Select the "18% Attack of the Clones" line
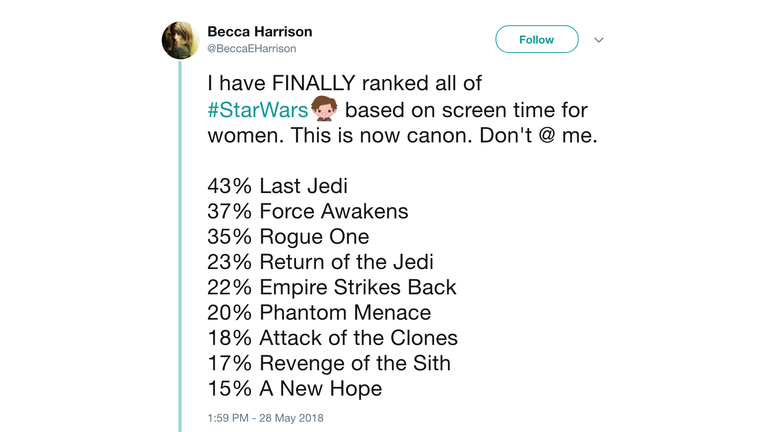 (x=332, y=338)
